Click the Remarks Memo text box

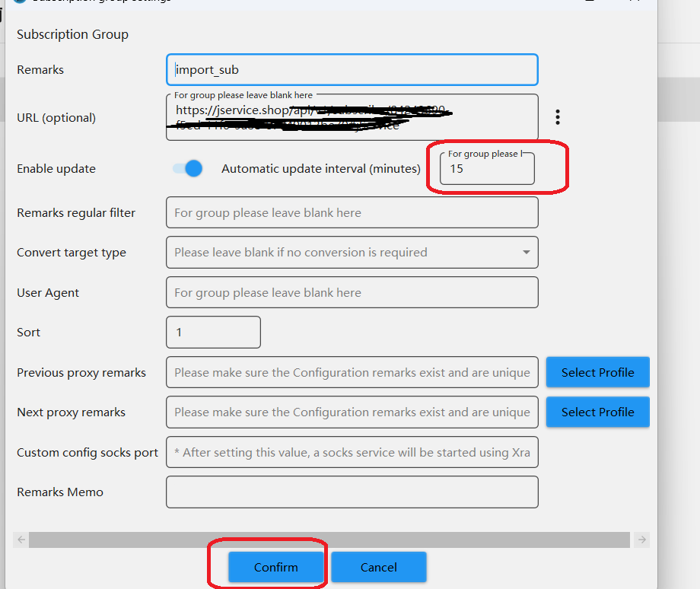pos(352,492)
